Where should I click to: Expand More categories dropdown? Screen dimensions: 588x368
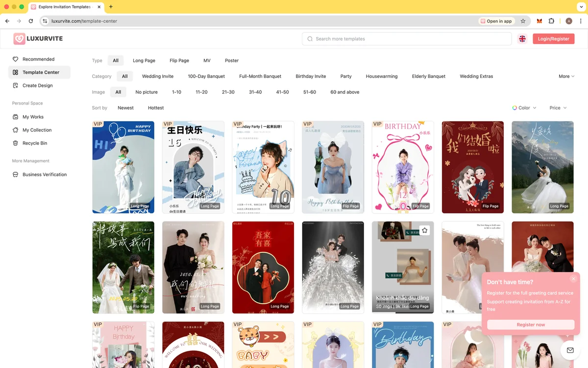click(566, 76)
